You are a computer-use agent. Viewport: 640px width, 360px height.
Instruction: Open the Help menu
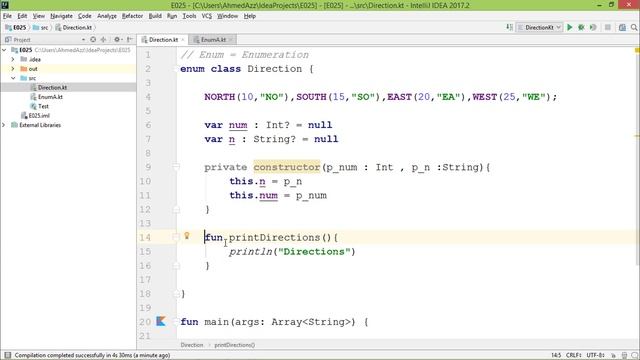tap(249, 16)
